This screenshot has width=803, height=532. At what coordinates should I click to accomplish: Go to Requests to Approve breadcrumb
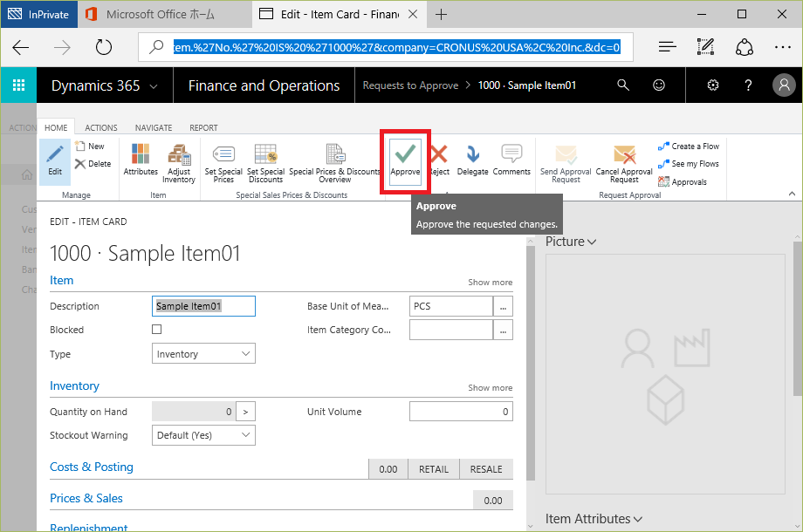(x=410, y=85)
